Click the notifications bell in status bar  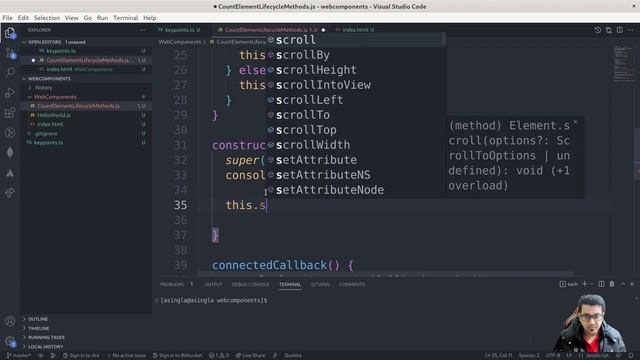[631, 356]
